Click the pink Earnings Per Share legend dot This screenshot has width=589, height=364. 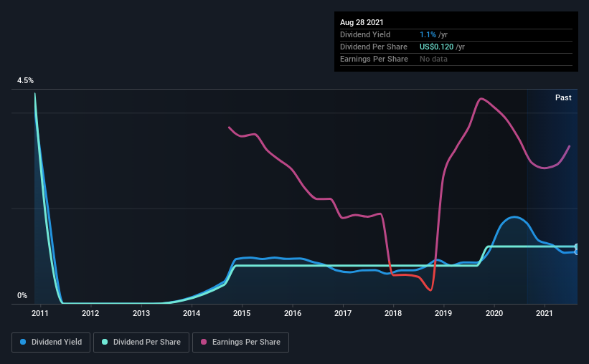point(204,342)
